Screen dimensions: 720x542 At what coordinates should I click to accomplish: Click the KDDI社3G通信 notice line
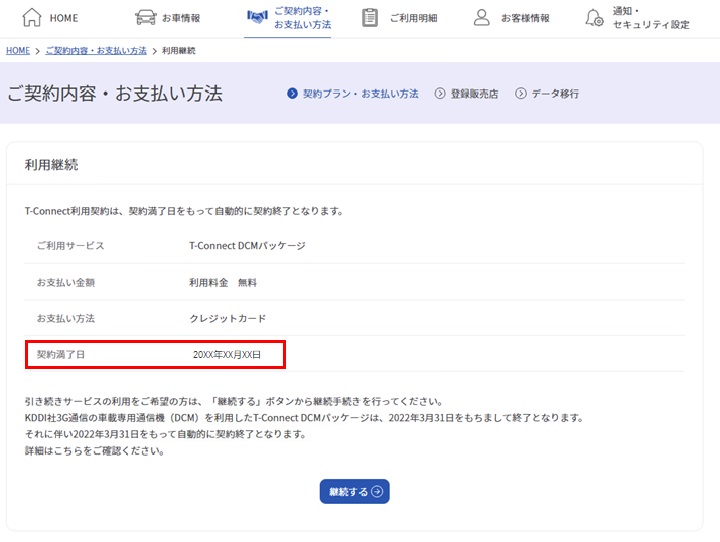304,418
